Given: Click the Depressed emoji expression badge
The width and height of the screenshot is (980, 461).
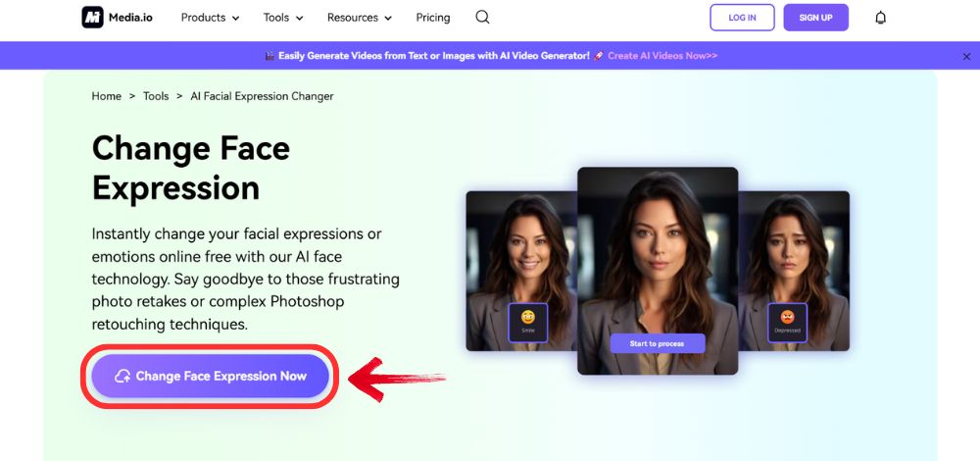Looking at the screenshot, I should coord(787,323).
